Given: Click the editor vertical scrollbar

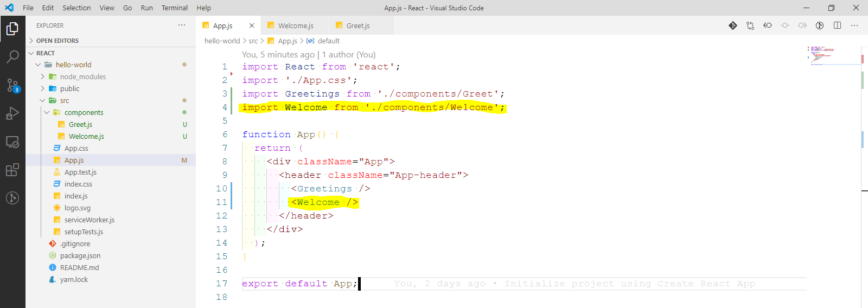Looking at the screenshot, I should (x=864, y=177).
